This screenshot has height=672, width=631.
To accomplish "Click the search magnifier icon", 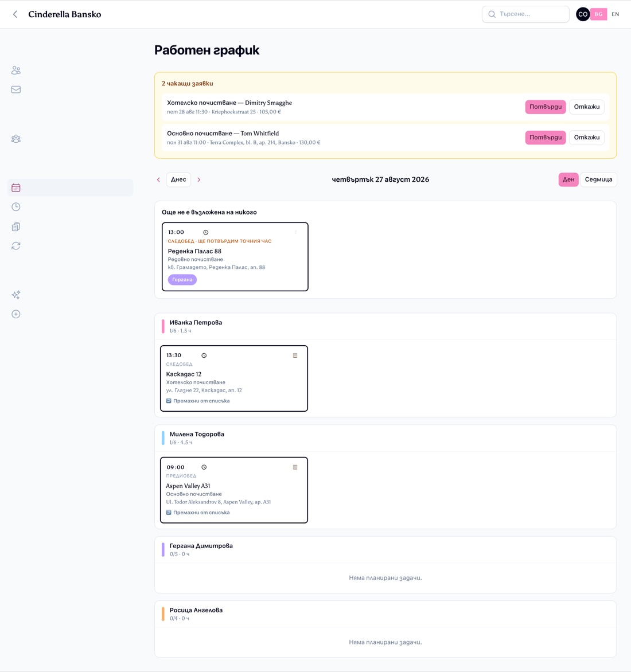I will click(492, 14).
